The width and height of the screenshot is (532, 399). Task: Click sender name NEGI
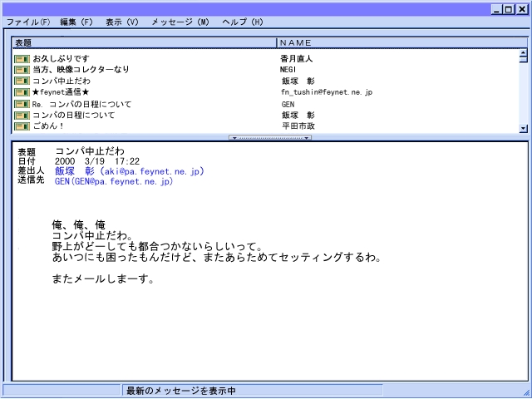(x=288, y=70)
